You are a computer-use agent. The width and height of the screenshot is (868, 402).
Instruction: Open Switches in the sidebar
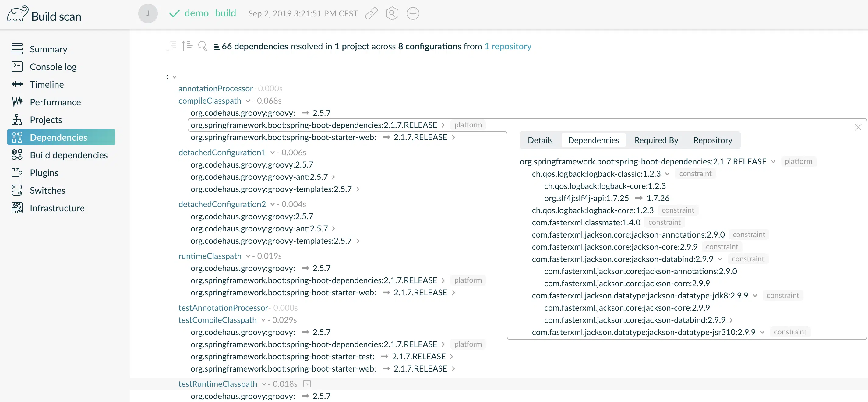[48, 190]
